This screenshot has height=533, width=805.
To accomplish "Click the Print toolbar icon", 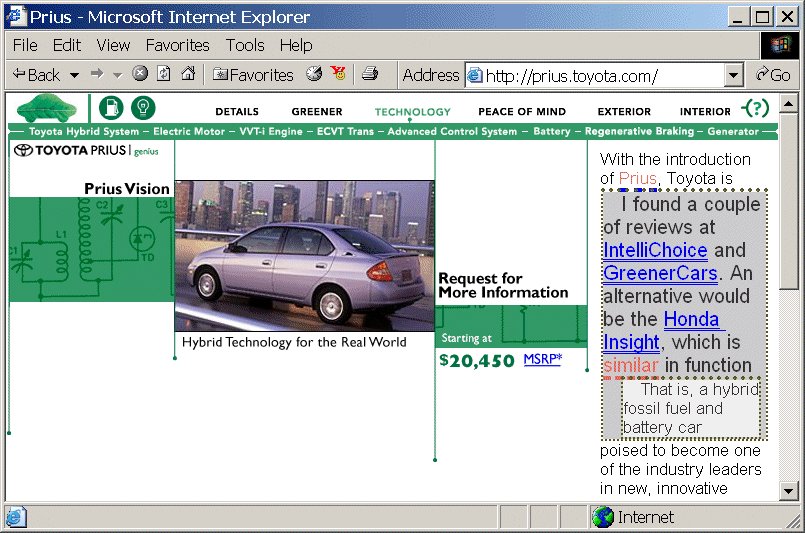I will tap(369, 74).
